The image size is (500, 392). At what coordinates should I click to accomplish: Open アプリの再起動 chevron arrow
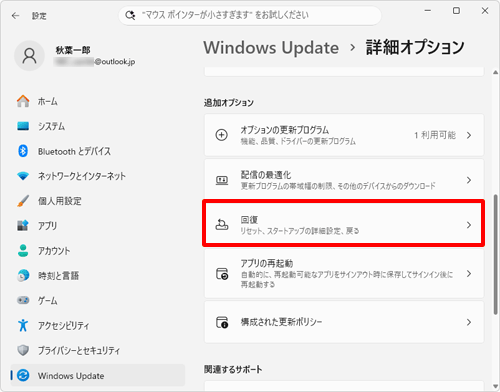point(469,274)
